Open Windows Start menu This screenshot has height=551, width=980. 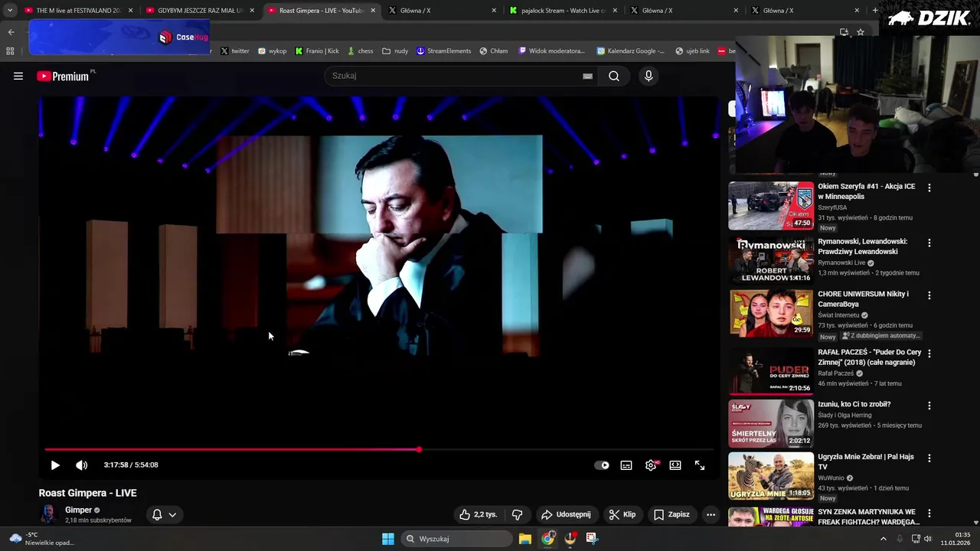tap(388, 539)
